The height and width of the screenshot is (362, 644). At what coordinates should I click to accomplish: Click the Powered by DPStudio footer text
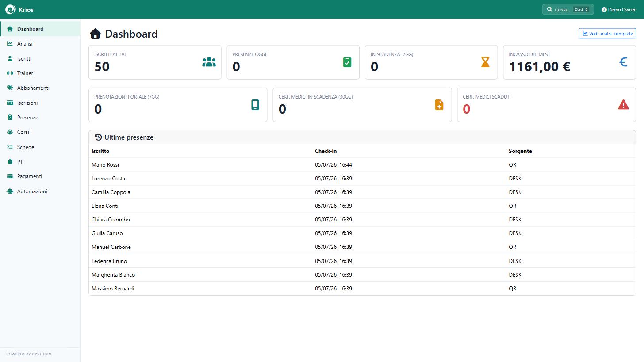(29, 354)
